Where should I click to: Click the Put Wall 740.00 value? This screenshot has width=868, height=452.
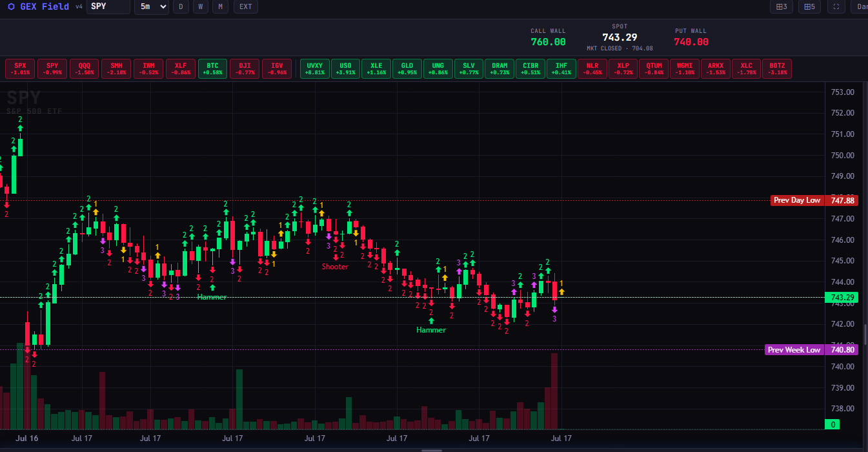tap(691, 42)
